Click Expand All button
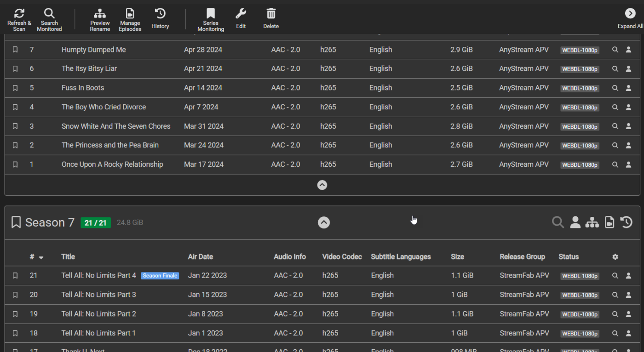 630,20
